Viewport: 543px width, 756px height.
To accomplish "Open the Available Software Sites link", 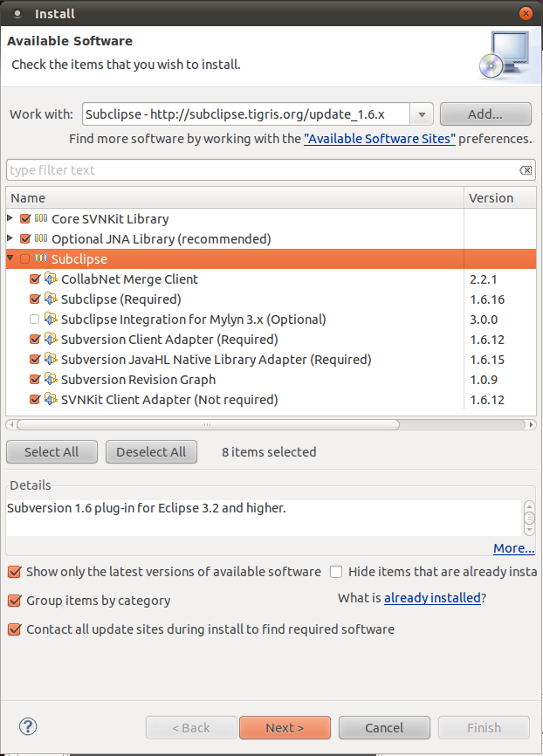I will click(380, 139).
